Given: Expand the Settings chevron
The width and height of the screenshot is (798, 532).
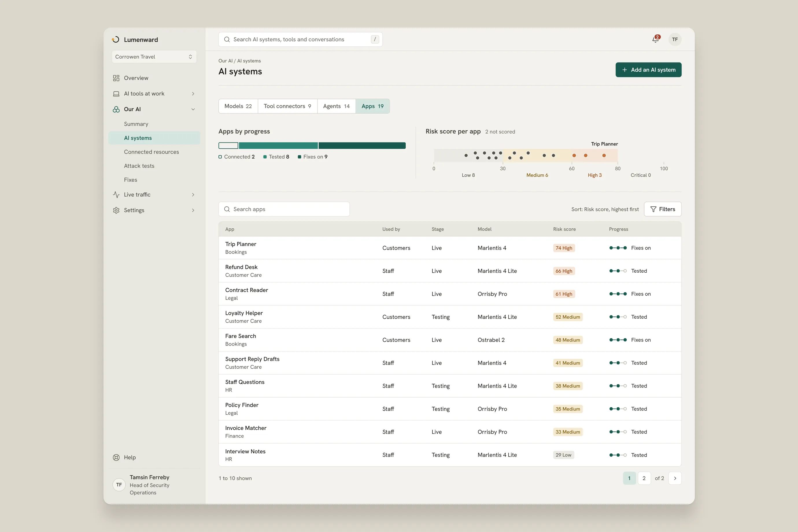Looking at the screenshot, I should [x=193, y=210].
